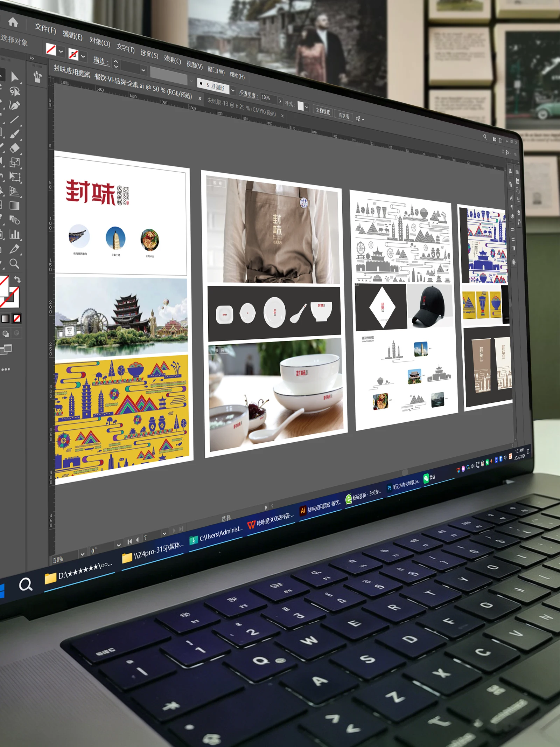Open the fill color dropdown in the control bar
The height and width of the screenshot is (747, 560).
61,51
